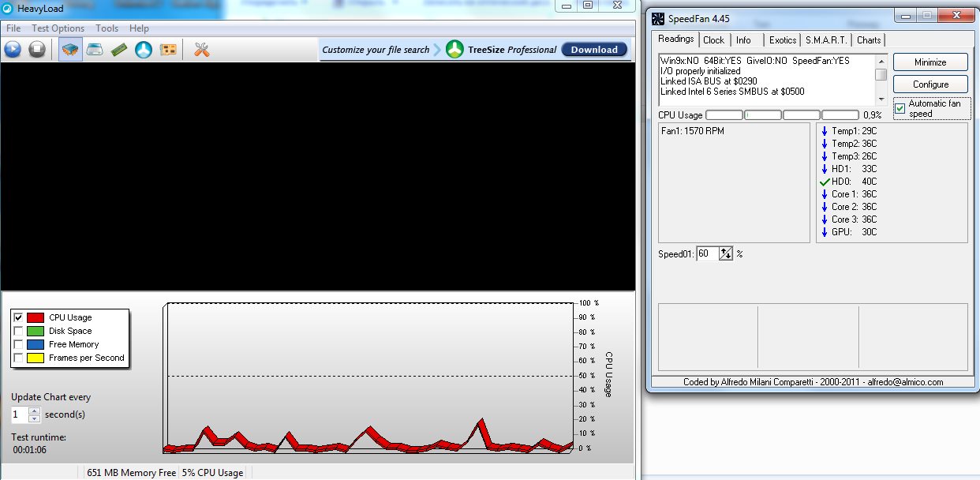This screenshot has width=980, height=480.
Task: Click the blue arrow next to Temp2
Action: point(825,144)
